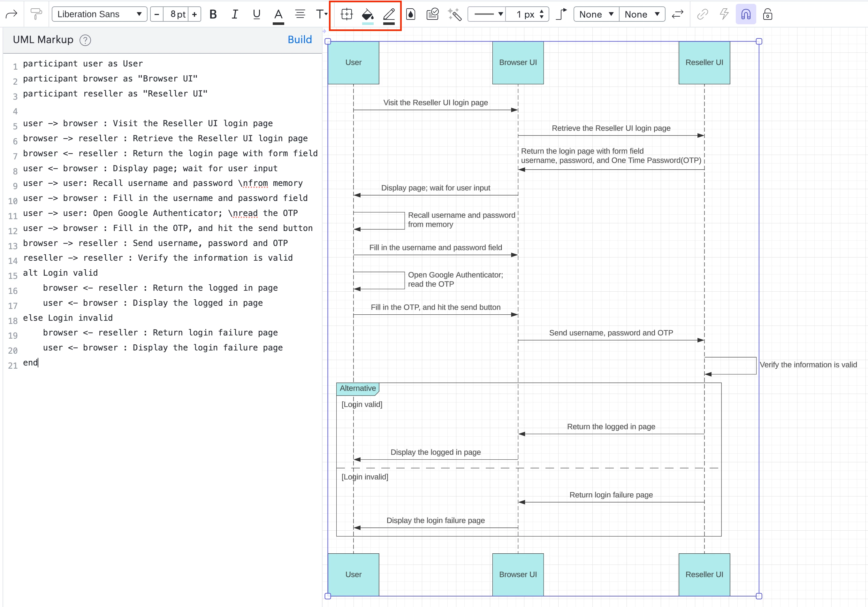The width and height of the screenshot is (868, 607).
Task: Activate the format painter roller icon
Action: point(36,14)
